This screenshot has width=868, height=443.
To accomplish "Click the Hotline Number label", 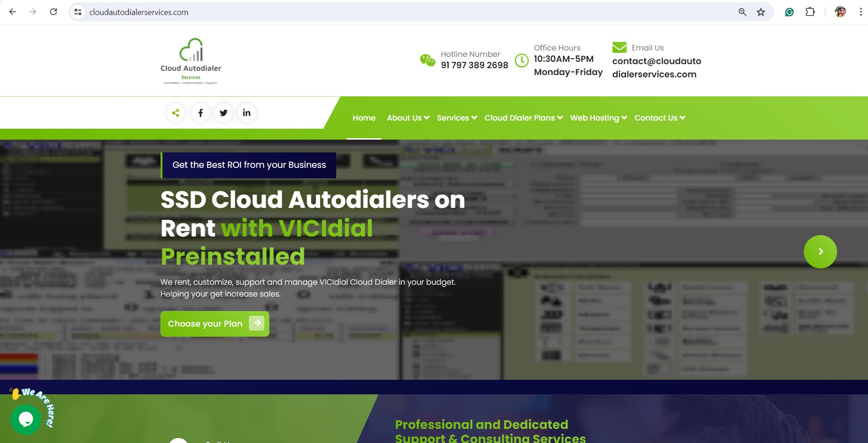I will pyautogui.click(x=470, y=54).
